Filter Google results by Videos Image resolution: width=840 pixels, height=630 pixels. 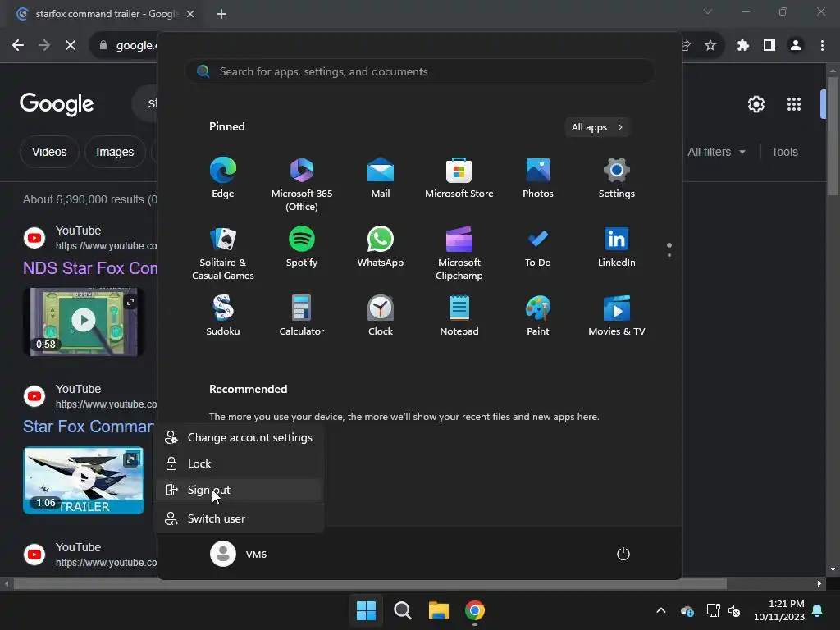click(49, 152)
